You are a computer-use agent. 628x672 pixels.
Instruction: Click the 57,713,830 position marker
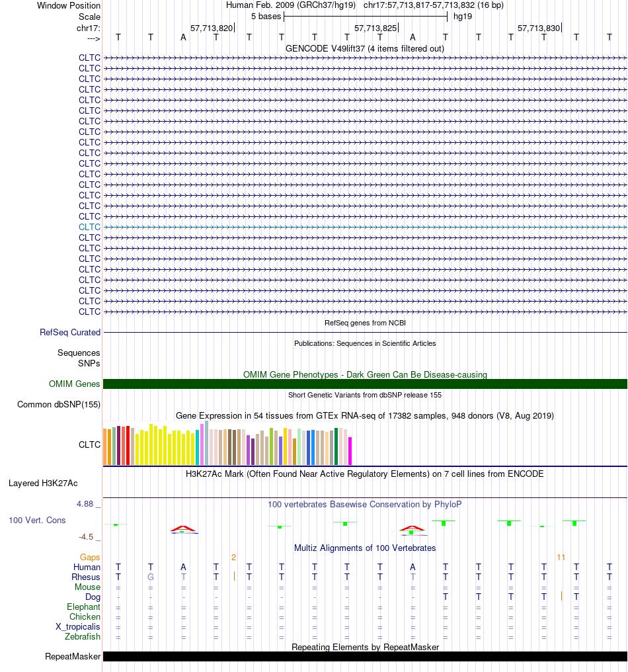pos(539,28)
